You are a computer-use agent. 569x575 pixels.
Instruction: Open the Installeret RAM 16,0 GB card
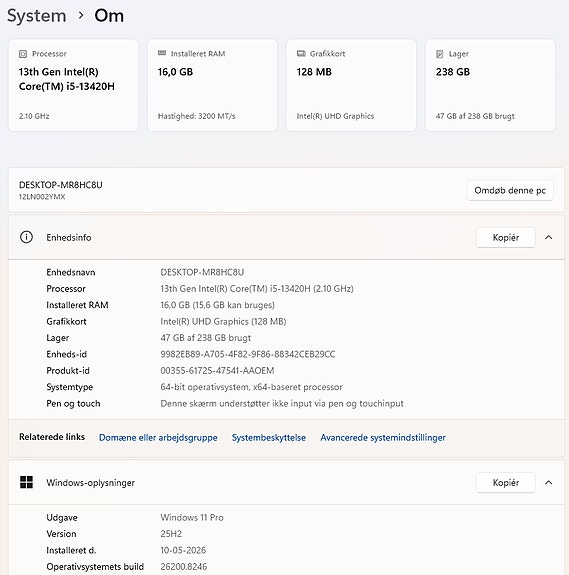click(x=212, y=85)
